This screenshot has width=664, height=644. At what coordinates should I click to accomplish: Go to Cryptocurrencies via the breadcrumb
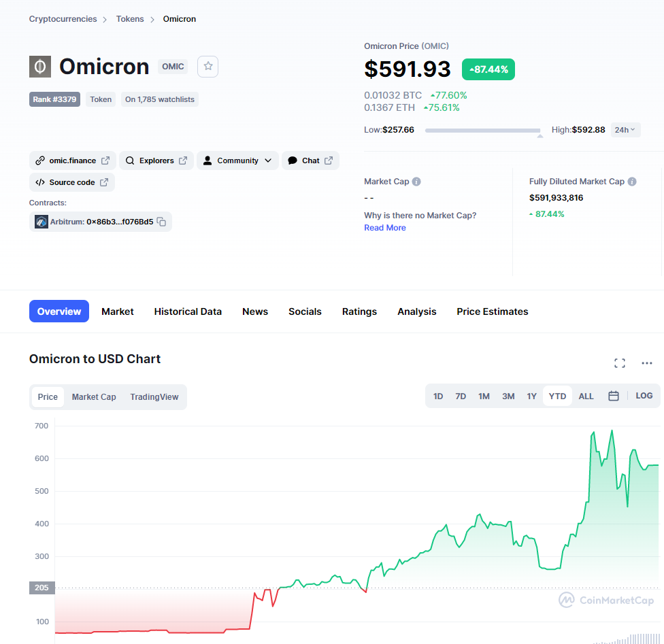pyautogui.click(x=62, y=18)
